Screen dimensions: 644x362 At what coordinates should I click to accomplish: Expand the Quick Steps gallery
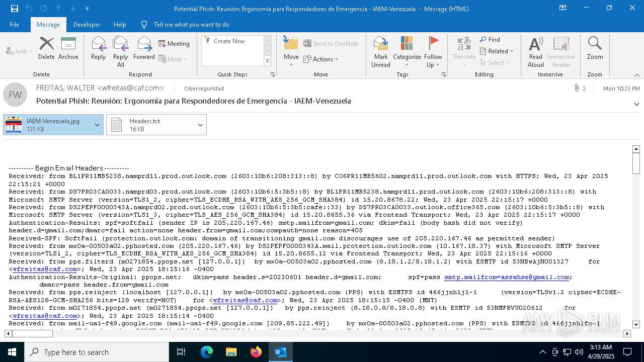267,61
